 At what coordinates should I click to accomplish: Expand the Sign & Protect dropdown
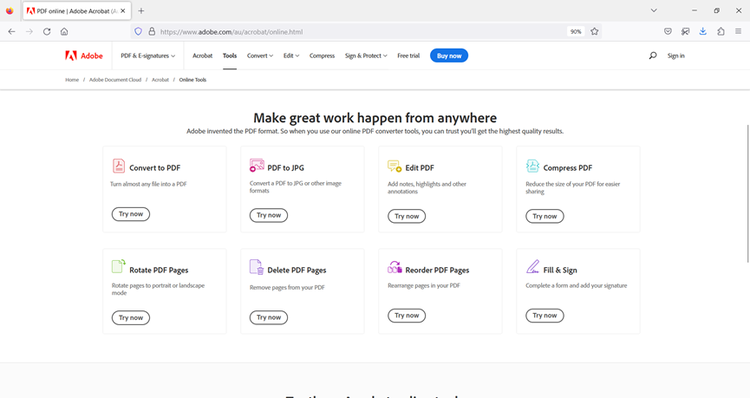[366, 55]
